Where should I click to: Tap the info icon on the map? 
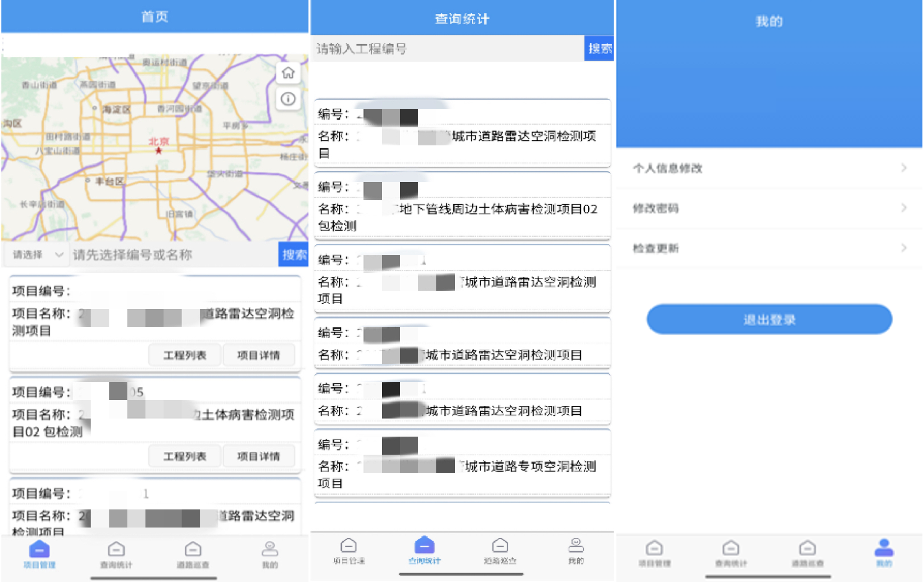point(288,99)
